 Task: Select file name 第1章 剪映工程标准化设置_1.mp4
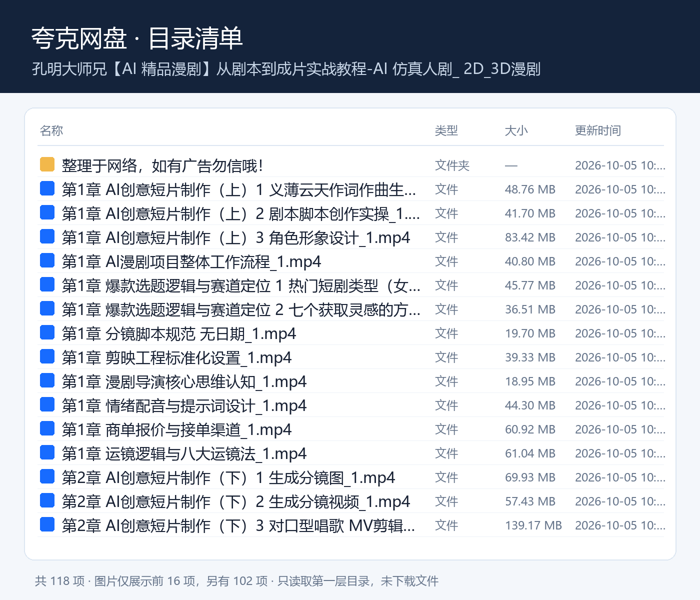tap(176, 357)
